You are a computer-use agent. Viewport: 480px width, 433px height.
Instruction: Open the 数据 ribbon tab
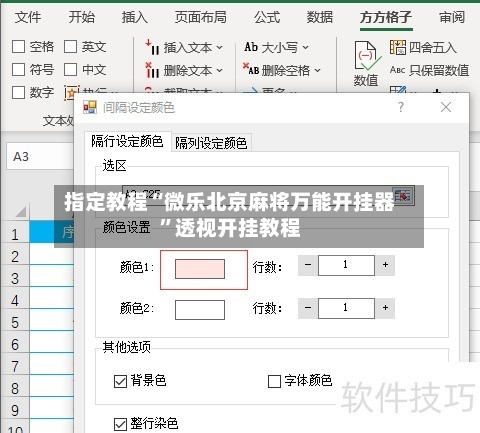(x=320, y=17)
